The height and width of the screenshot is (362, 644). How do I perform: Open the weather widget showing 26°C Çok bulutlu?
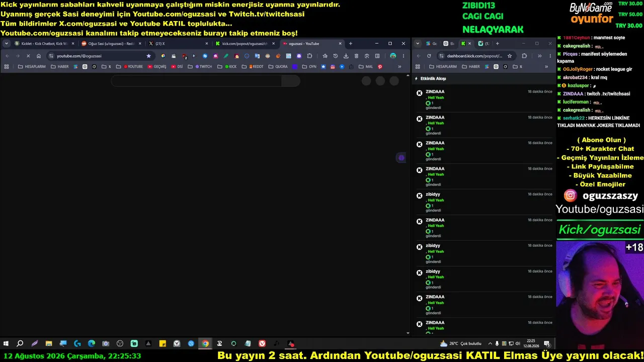[460, 343]
